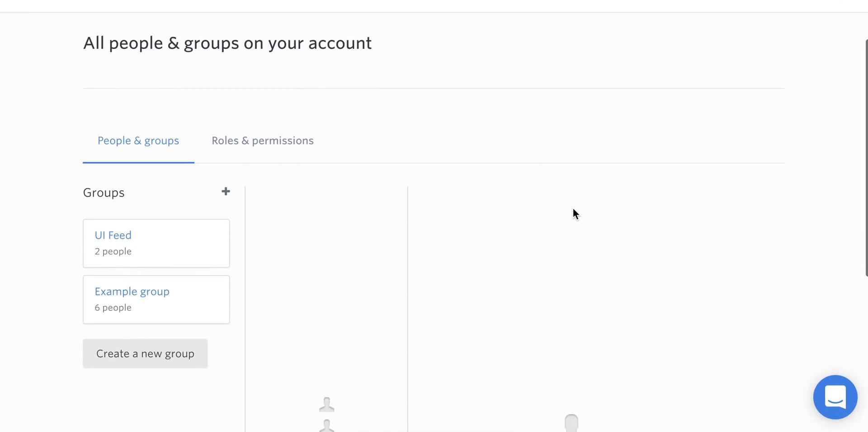Open the Example group link
Viewport: 868px width, 432px height.
click(x=132, y=291)
